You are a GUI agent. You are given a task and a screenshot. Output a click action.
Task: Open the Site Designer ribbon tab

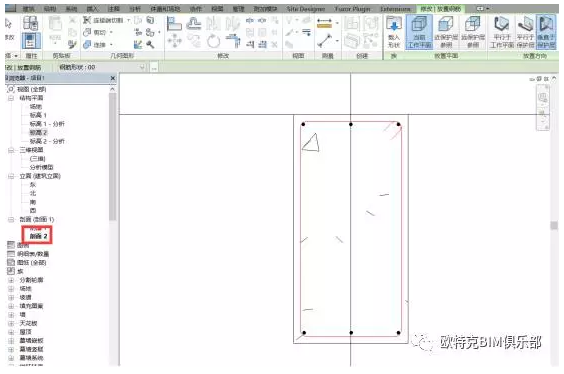306,9
